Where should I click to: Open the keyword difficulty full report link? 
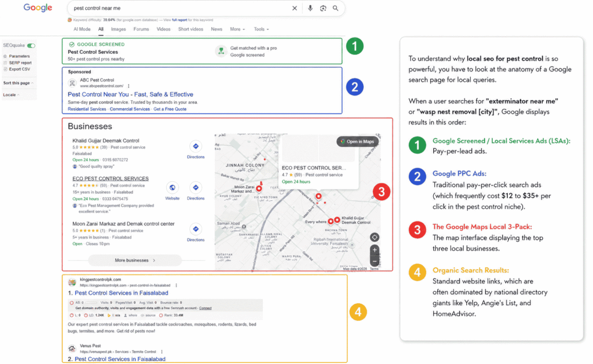pyautogui.click(x=180, y=20)
